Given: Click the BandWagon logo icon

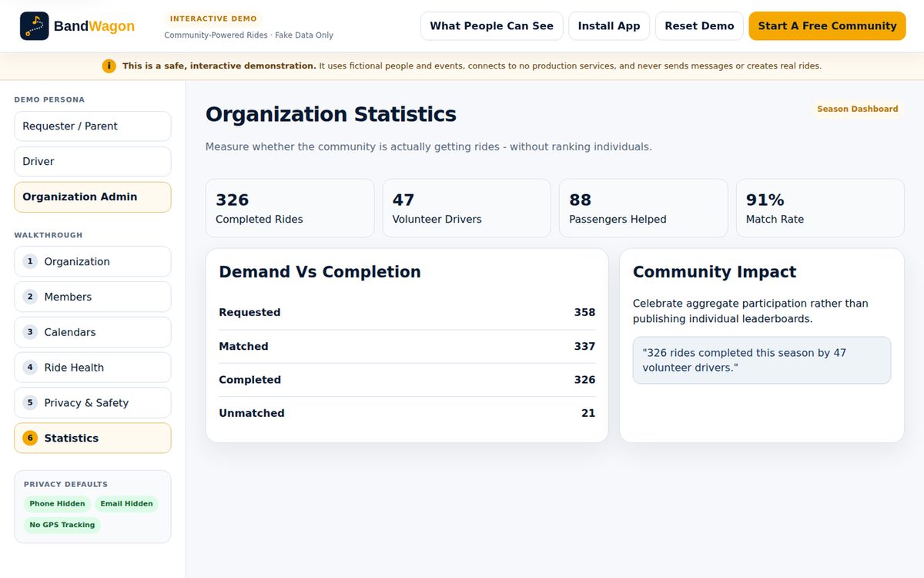Looking at the screenshot, I should click(x=35, y=26).
